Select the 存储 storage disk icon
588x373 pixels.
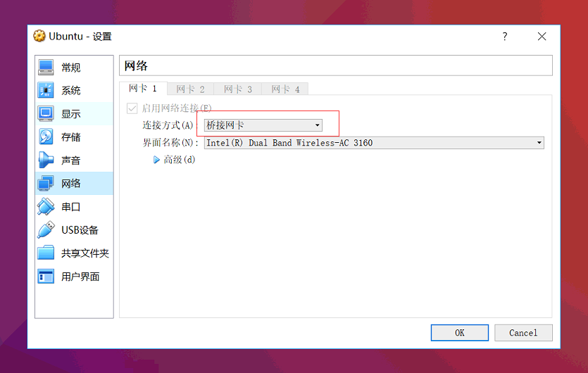pyautogui.click(x=46, y=137)
